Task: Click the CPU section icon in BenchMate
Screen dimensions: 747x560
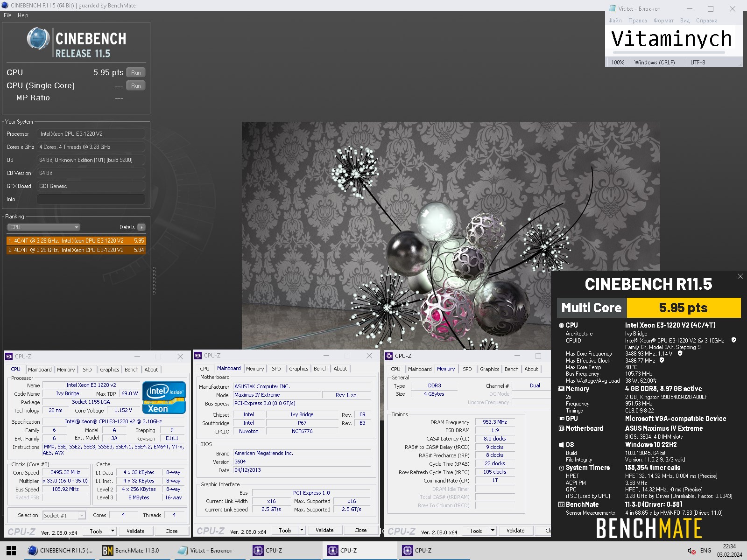Action: (x=561, y=325)
